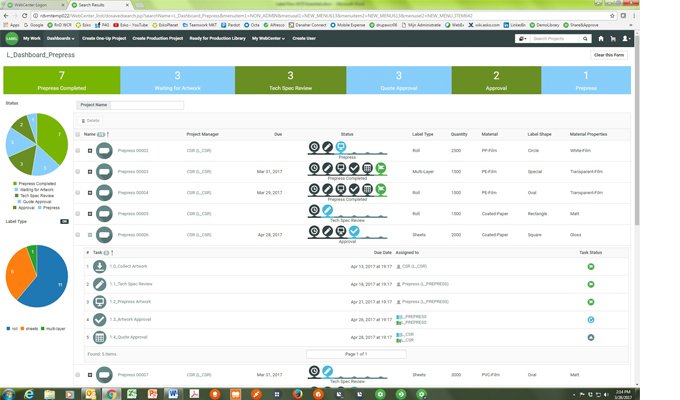Click the Tech Spec Review tile
This screenshot has width=680, height=400.
[291, 80]
